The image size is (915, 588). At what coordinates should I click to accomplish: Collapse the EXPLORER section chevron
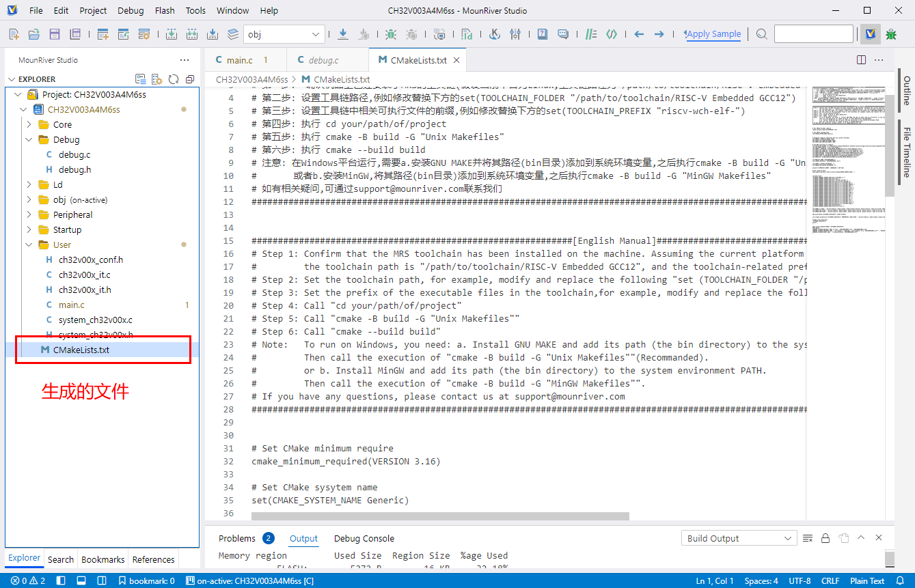(x=12, y=79)
